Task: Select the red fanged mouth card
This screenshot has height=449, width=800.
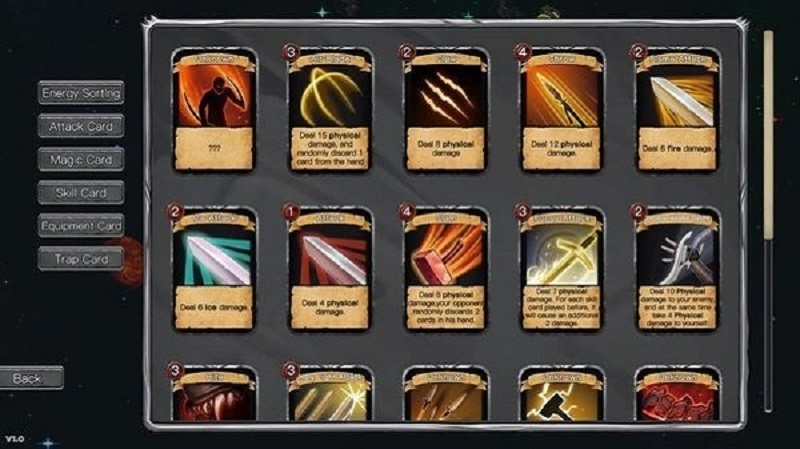Action: [214, 394]
